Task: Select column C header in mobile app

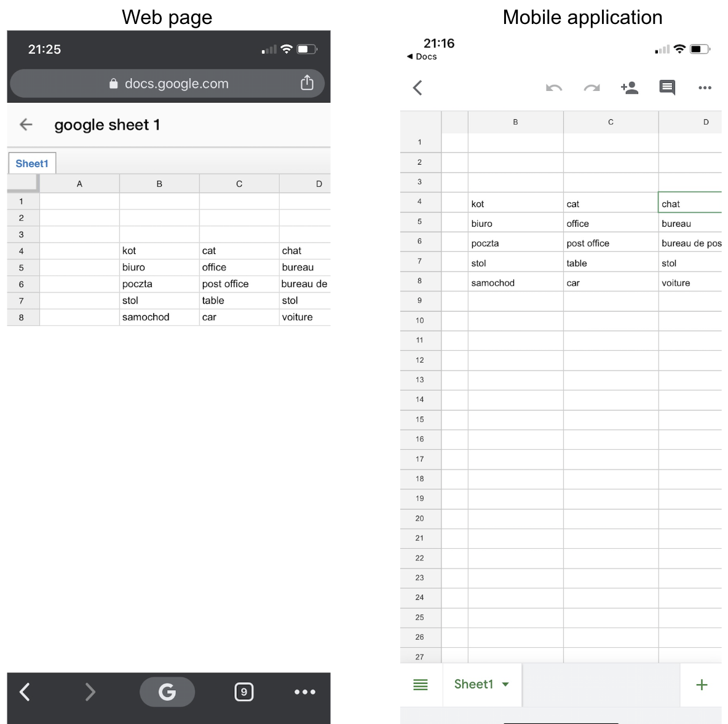Action: [x=611, y=122]
